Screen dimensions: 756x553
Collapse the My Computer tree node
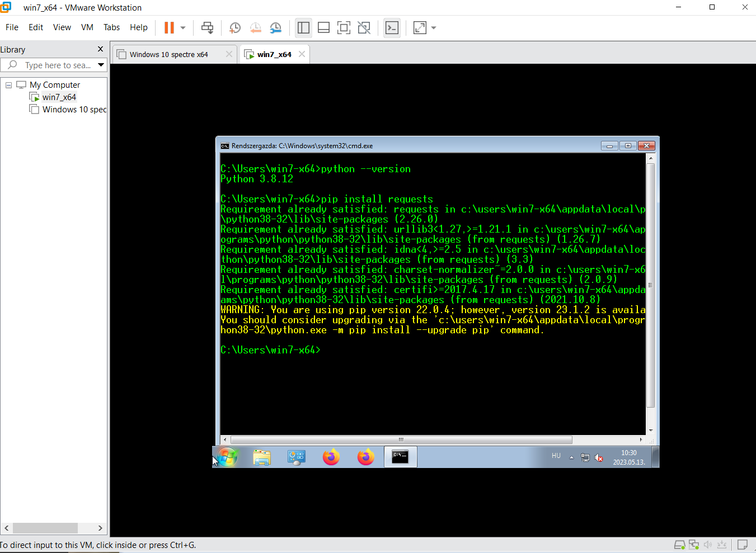click(x=8, y=85)
